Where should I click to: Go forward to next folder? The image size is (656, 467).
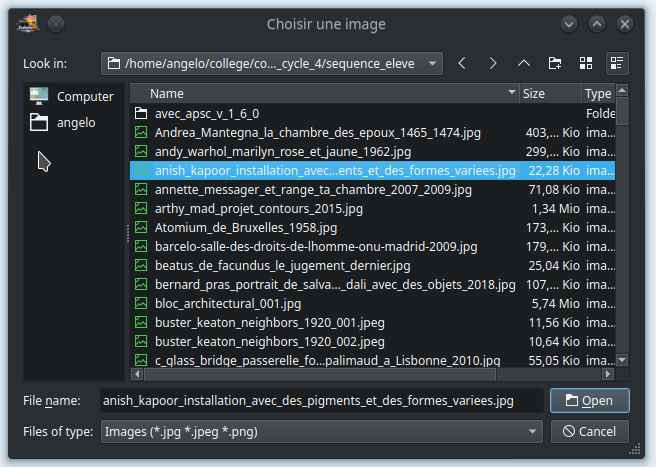coord(493,64)
